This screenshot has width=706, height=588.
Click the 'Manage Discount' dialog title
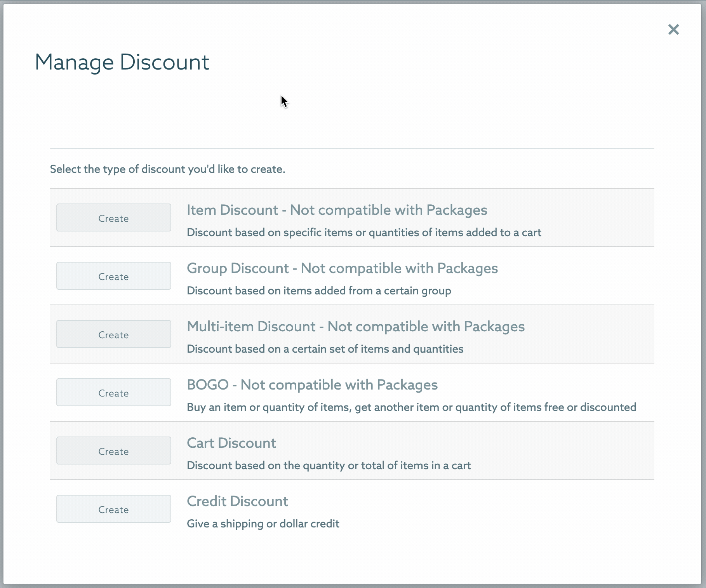pos(122,62)
